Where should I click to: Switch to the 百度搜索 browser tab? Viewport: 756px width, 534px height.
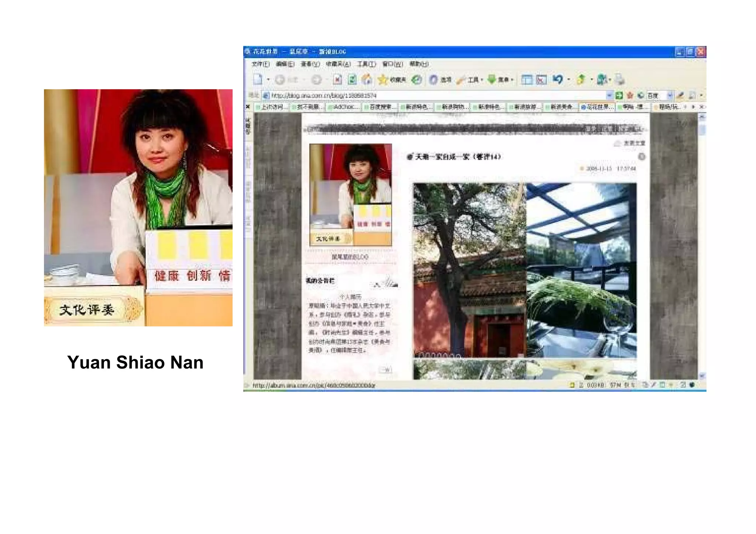(381, 107)
